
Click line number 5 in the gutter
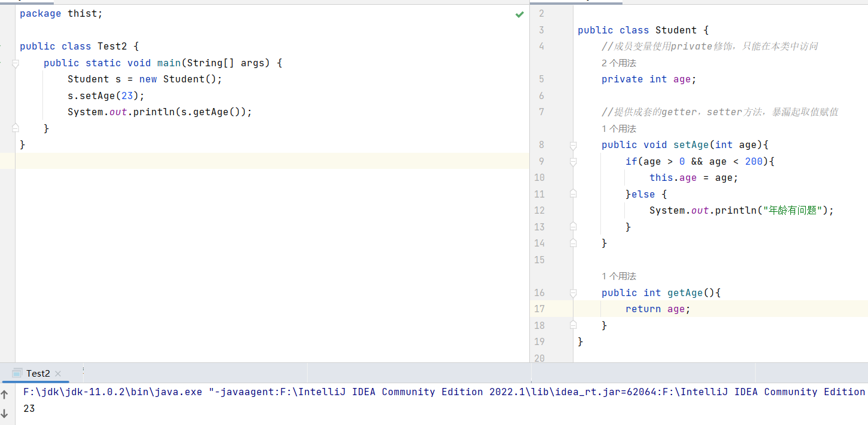[541, 79]
